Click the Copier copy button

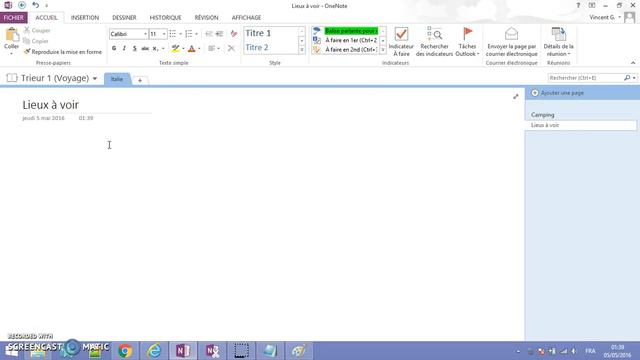point(36,41)
